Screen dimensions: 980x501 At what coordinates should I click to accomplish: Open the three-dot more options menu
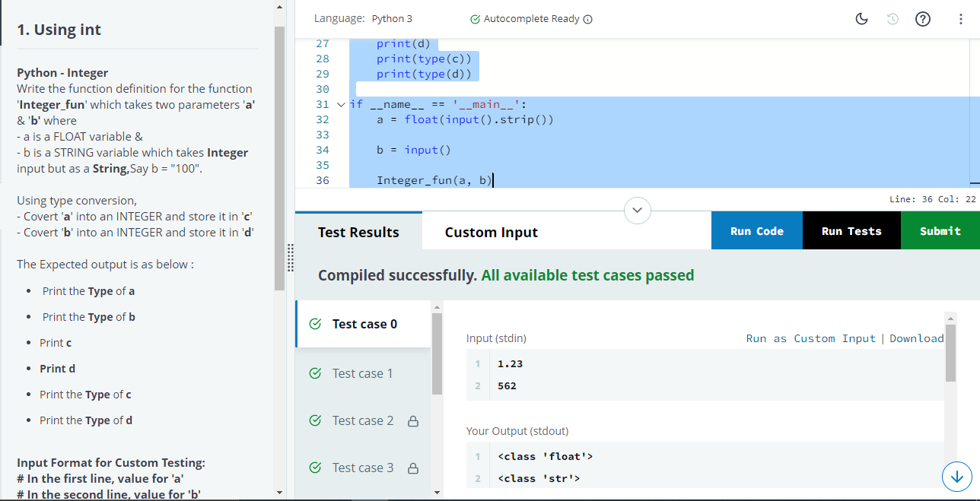coord(960,19)
